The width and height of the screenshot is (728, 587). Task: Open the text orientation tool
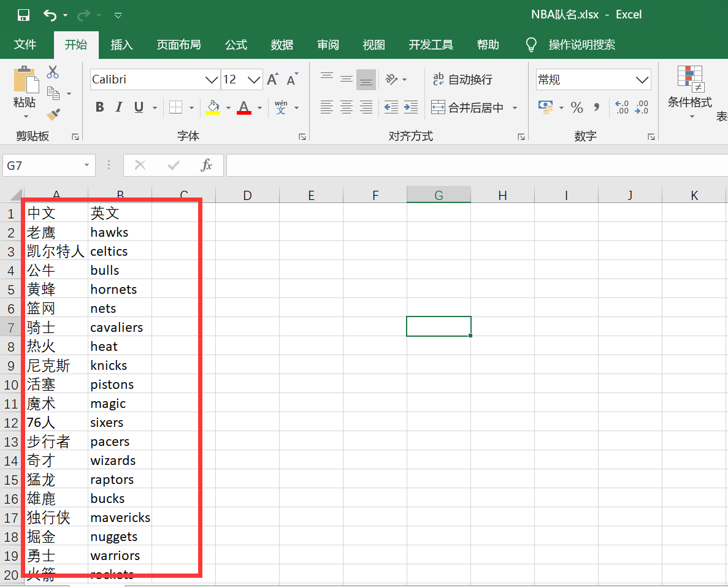391,79
